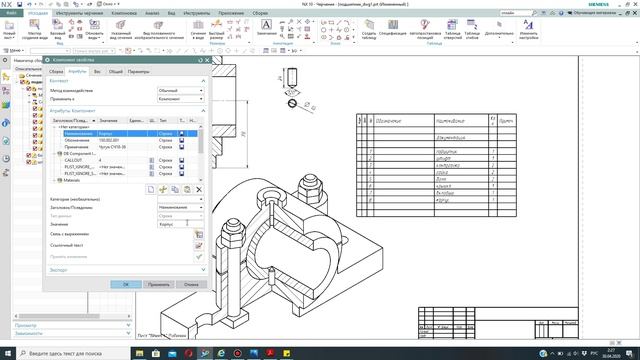This screenshot has height=360, width=640.
Task: Open Мастер создания вида tool
Action: 35,29
